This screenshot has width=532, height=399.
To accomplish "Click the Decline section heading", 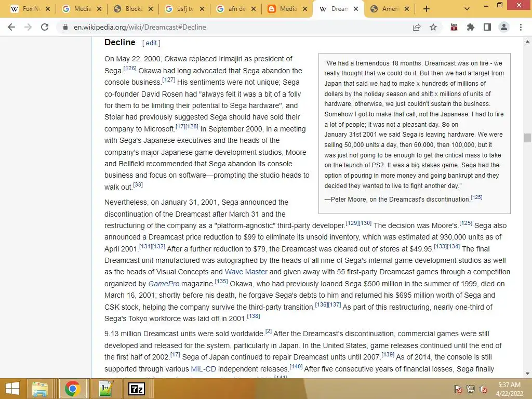I will (120, 43).
